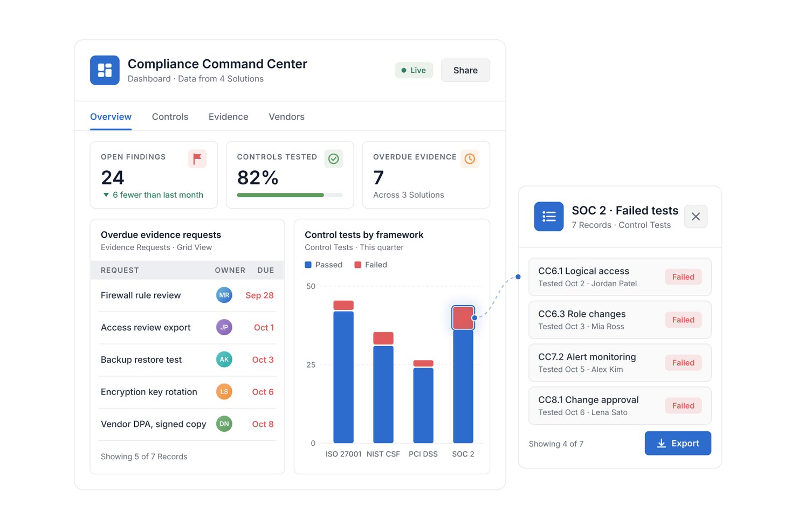Open the Evidence tab

[229, 117]
